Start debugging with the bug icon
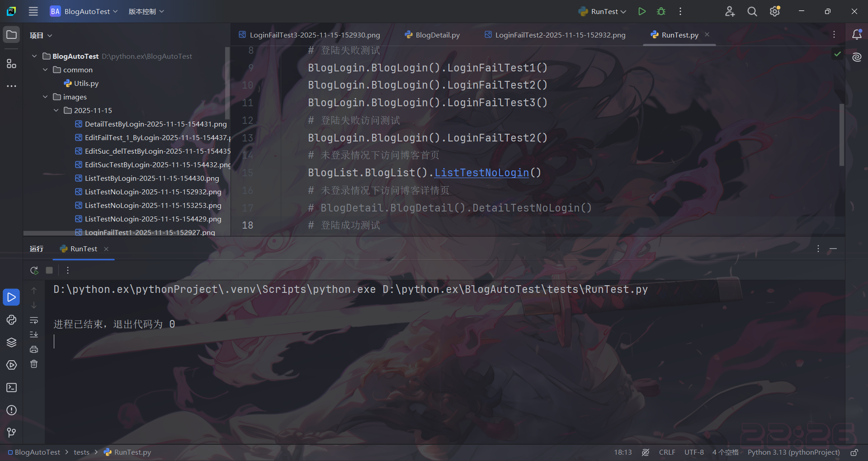 pyautogui.click(x=661, y=11)
